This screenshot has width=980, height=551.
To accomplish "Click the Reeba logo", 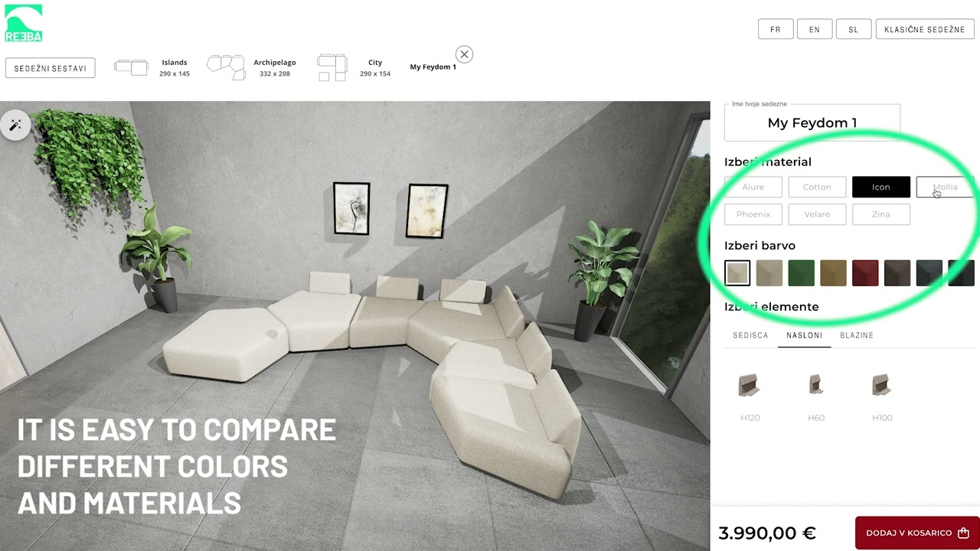I will click(x=24, y=23).
